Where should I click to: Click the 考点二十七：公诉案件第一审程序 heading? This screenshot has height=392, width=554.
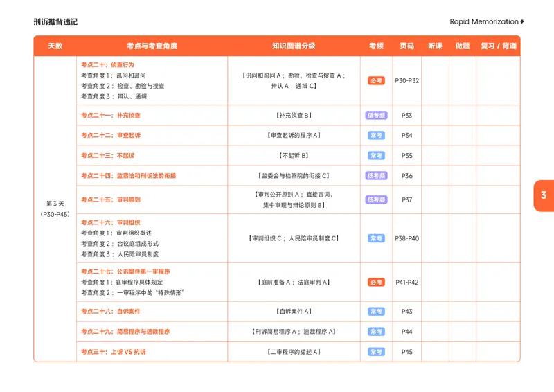(x=125, y=271)
